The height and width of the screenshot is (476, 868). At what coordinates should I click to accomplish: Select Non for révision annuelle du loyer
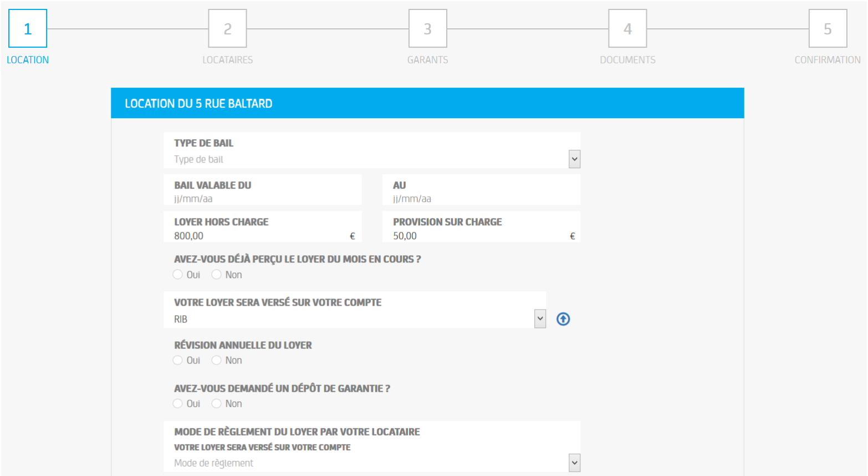[216, 360]
